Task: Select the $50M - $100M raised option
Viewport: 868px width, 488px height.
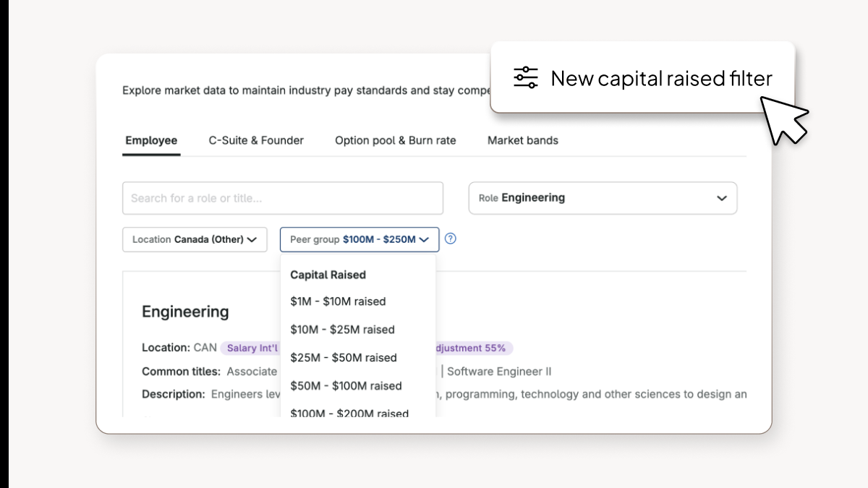Action: click(345, 385)
